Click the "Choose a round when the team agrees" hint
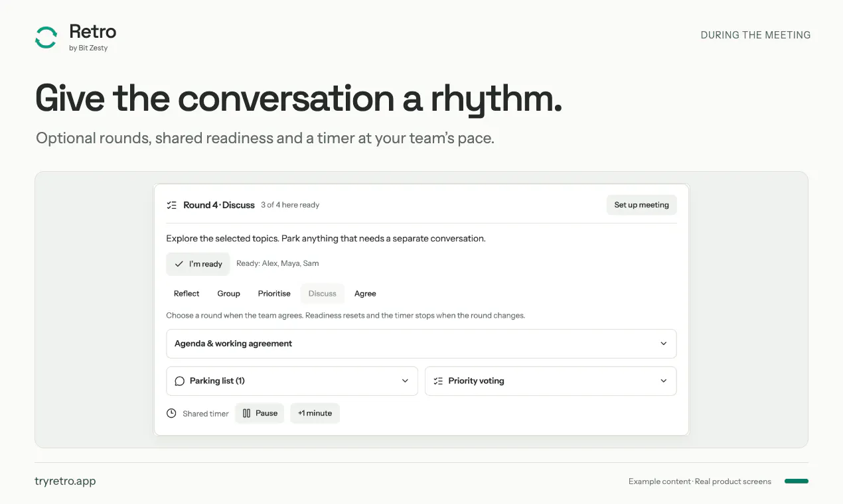The height and width of the screenshot is (504, 843). click(345, 316)
